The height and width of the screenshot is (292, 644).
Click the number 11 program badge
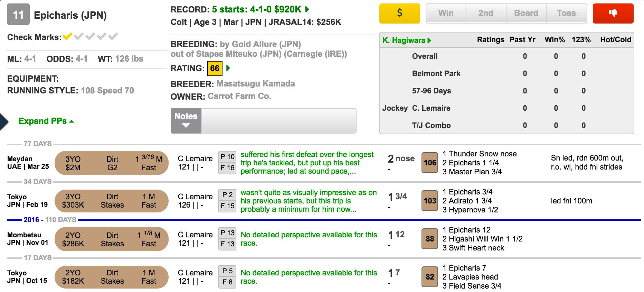click(18, 15)
